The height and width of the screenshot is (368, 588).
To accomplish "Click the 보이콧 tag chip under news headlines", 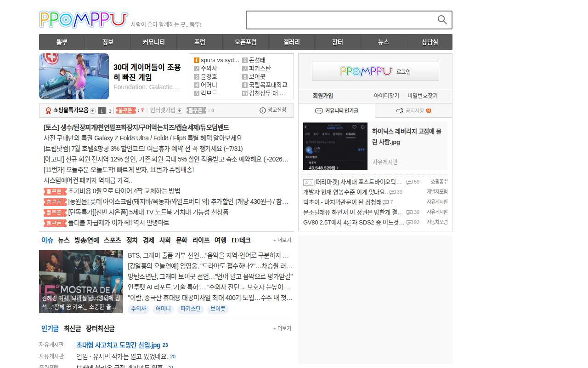I will 218,309.
